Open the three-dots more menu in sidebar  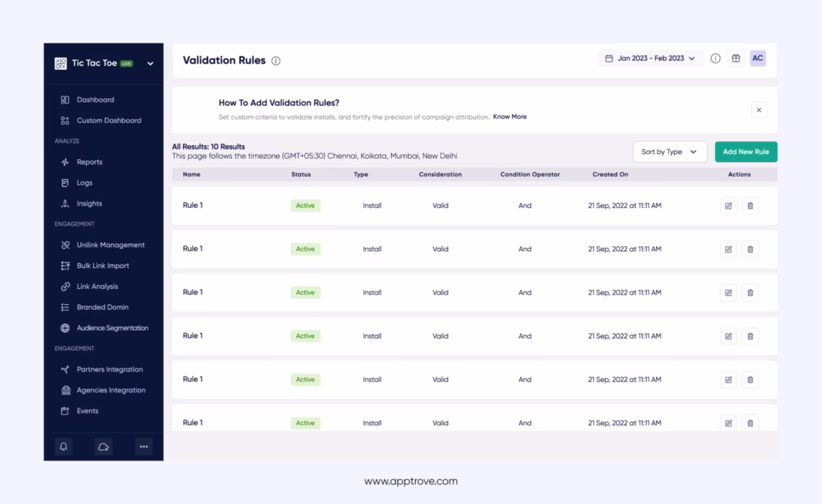[144, 446]
